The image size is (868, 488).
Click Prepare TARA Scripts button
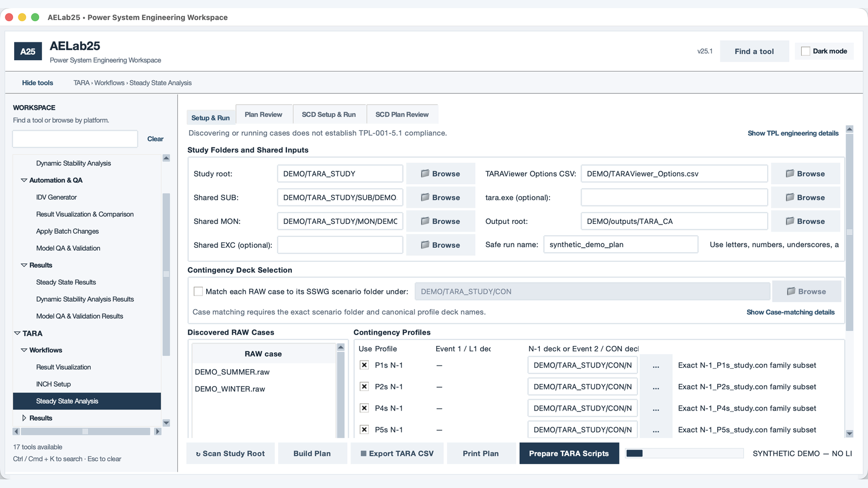click(x=569, y=453)
